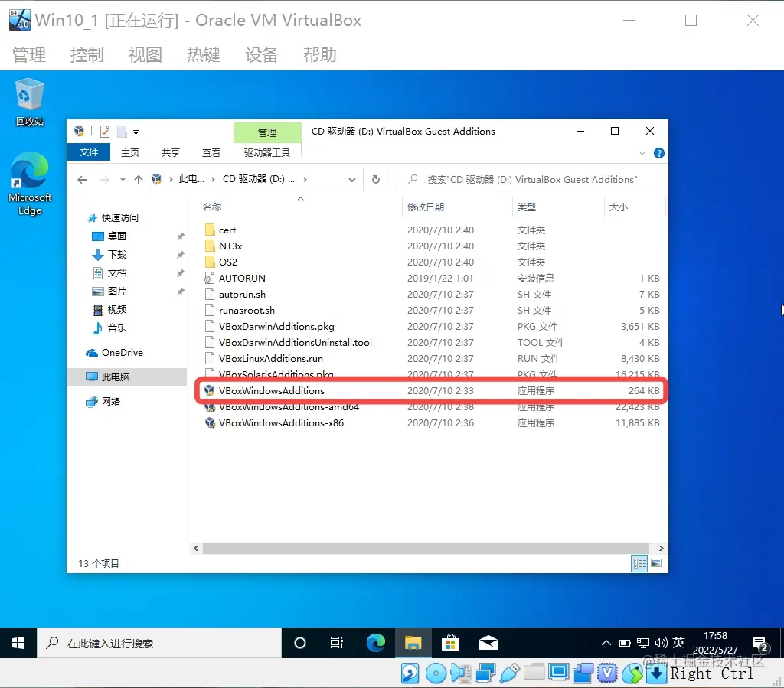This screenshot has width=784, height=688.
Task: Click the sort arrow above the 名称 column
Action: [300, 199]
